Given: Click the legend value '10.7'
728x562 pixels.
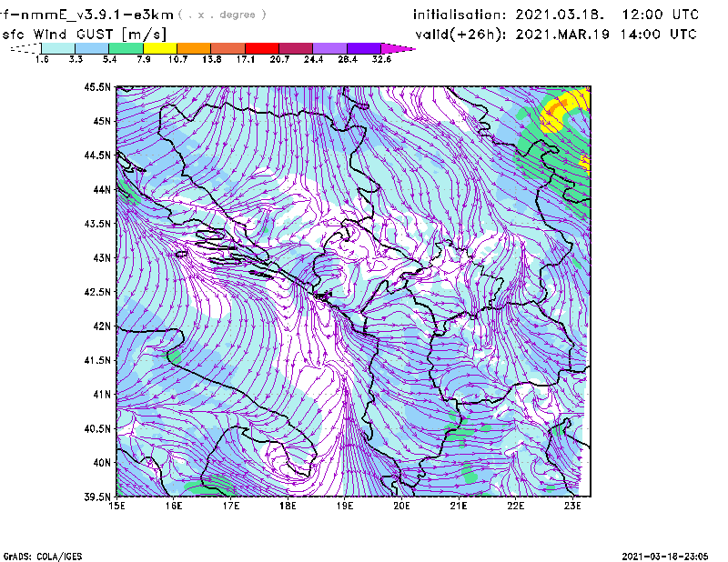Looking at the screenshot, I should [177, 59].
